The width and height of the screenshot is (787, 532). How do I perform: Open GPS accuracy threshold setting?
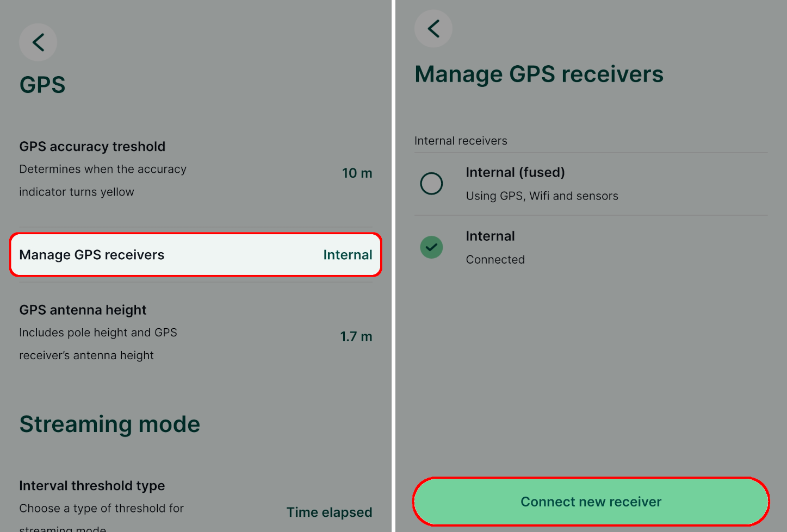click(x=92, y=146)
